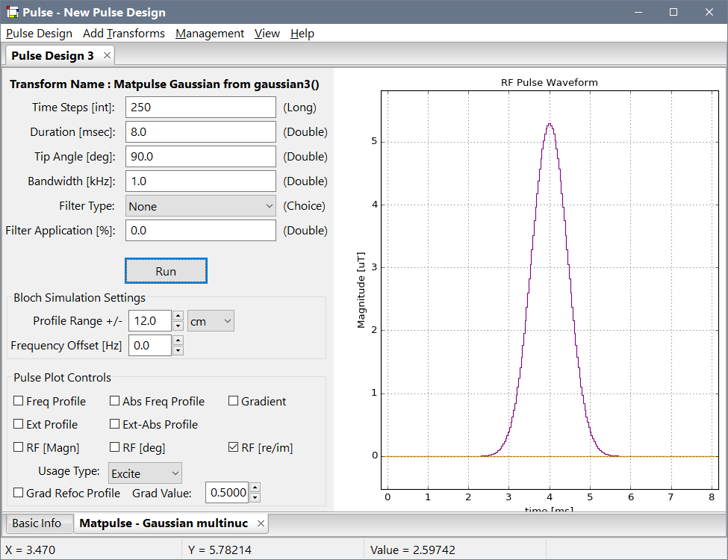Check the Ext-Abs Profile option
Screen dimensions: 728x560
(115, 424)
